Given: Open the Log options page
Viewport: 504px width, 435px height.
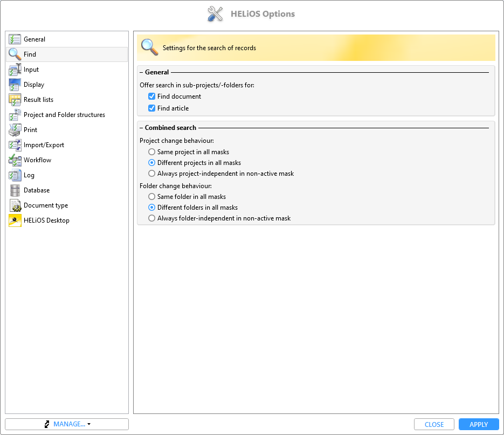Looking at the screenshot, I should point(67,175).
